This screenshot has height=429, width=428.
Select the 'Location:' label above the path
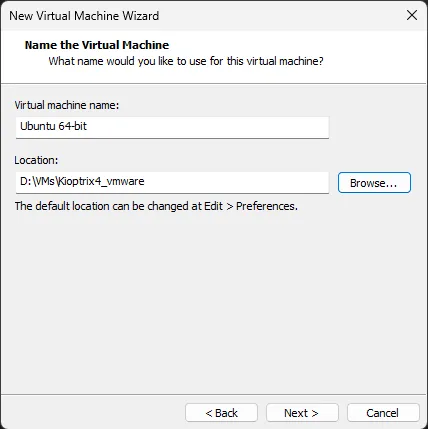(x=36, y=160)
